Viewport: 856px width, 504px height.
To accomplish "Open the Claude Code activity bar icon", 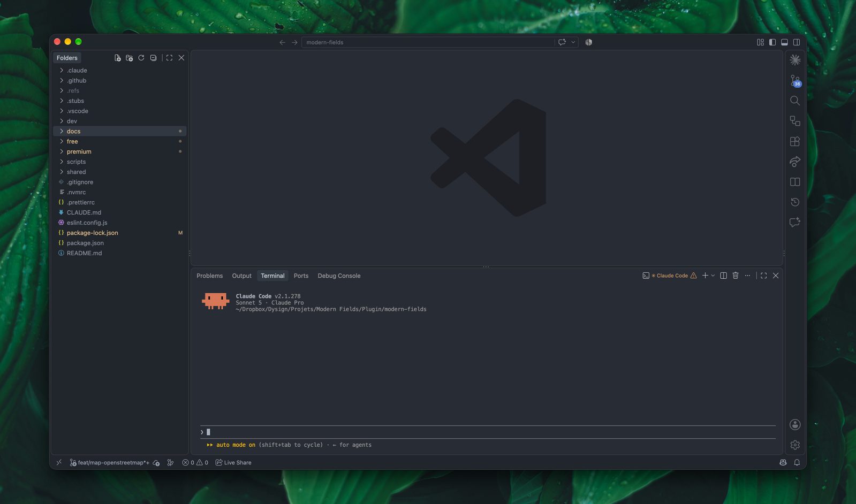I will [795, 60].
